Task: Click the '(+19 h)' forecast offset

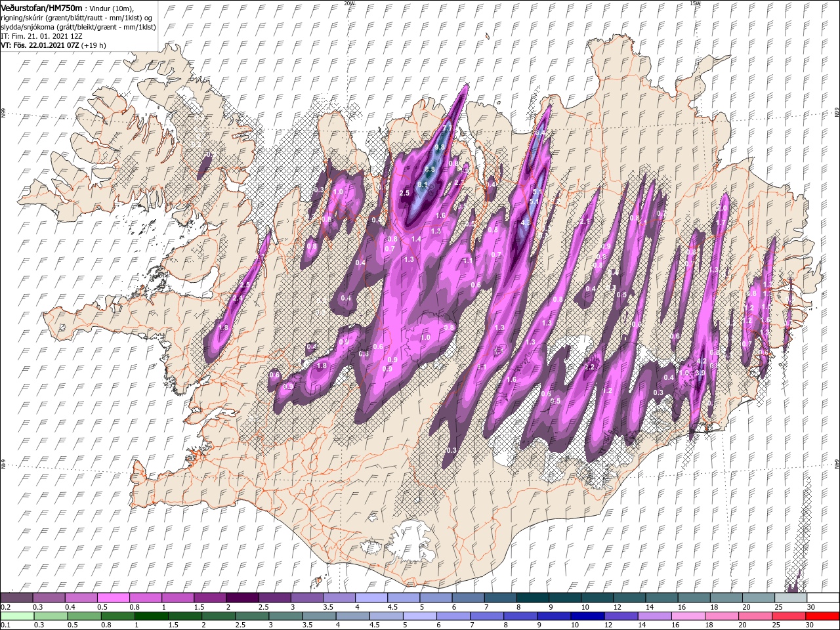Action: click(94, 45)
